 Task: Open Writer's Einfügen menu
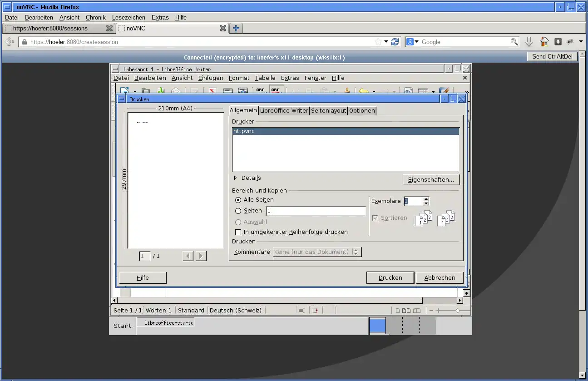[211, 78]
